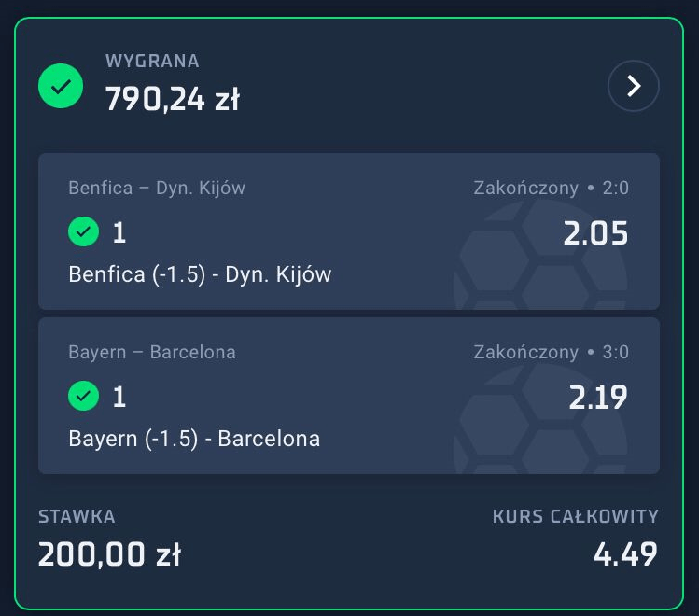699x616 pixels.
Task: Click the green won-bet checkmark icon
Action: [61, 87]
